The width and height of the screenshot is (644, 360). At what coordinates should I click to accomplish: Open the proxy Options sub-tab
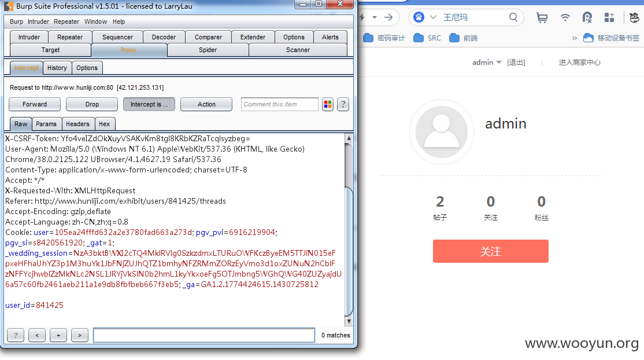(87, 68)
